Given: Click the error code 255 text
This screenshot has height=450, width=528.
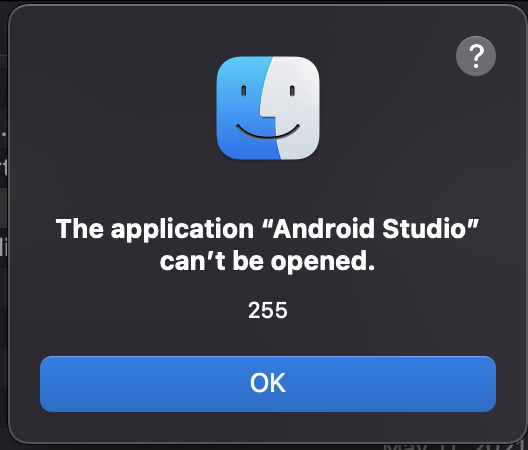Looking at the screenshot, I should pyautogui.click(x=268, y=310).
